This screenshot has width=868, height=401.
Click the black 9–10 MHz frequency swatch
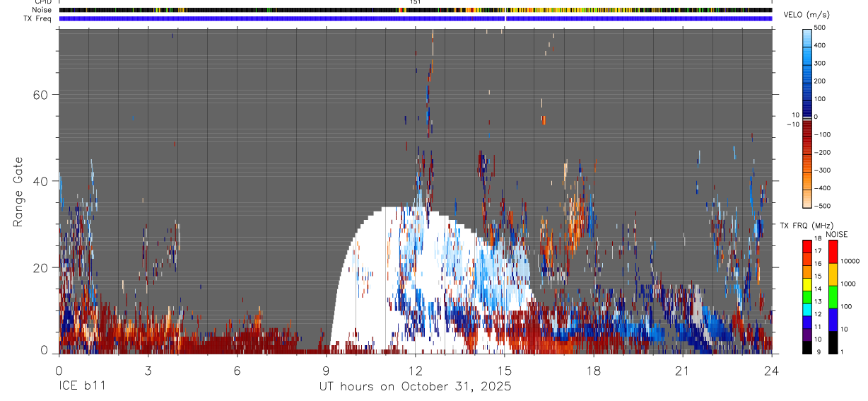(808, 347)
